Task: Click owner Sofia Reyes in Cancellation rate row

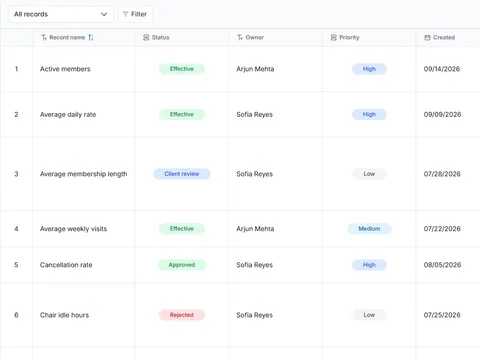Action: [254, 265]
